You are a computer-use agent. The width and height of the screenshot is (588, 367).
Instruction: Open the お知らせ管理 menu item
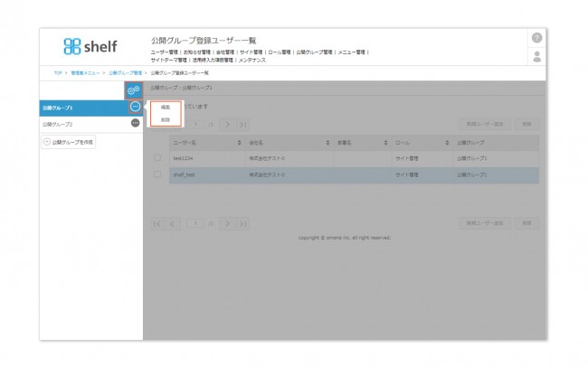coord(197,52)
